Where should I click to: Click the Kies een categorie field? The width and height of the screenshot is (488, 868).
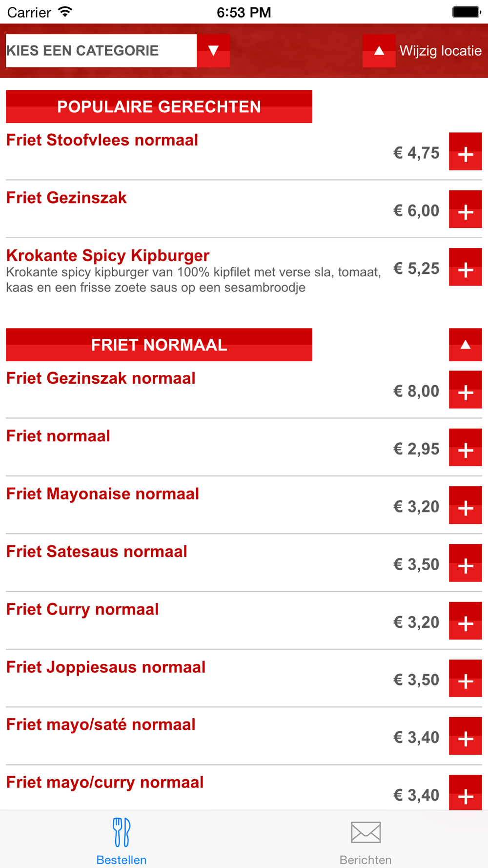[101, 51]
